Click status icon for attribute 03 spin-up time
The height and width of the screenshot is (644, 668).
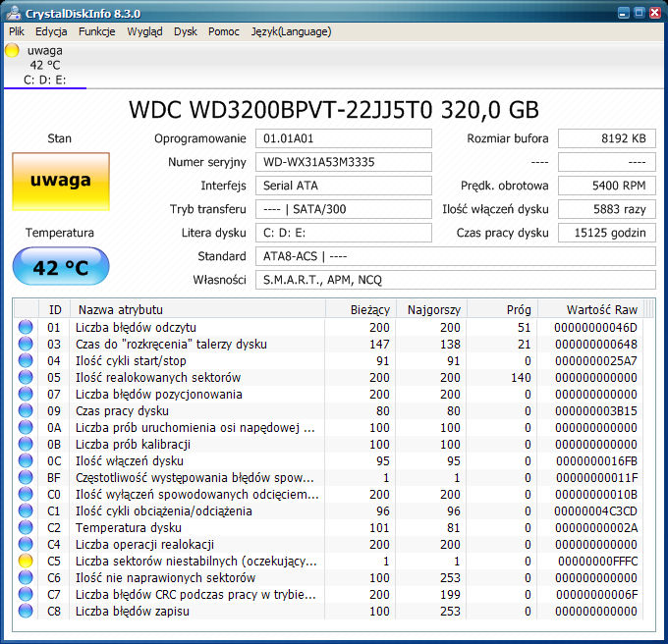[26, 344]
